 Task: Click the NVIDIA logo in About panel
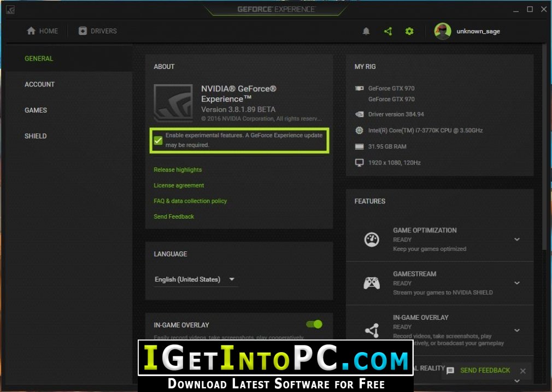coord(173,103)
